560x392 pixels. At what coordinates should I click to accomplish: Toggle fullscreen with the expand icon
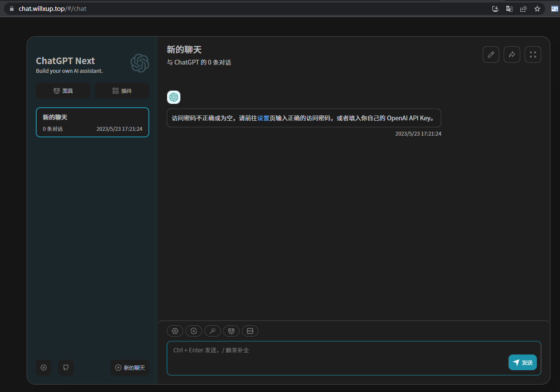click(533, 55)
